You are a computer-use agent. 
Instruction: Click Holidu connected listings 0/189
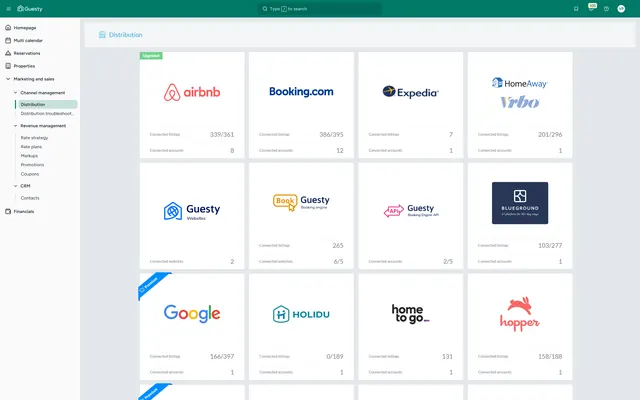click(335, 356)
